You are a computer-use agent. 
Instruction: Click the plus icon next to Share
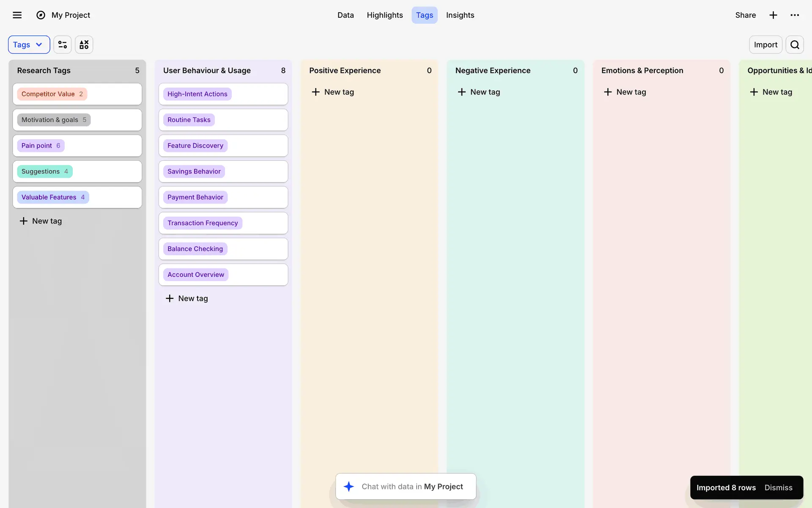(x=773, y=15)
